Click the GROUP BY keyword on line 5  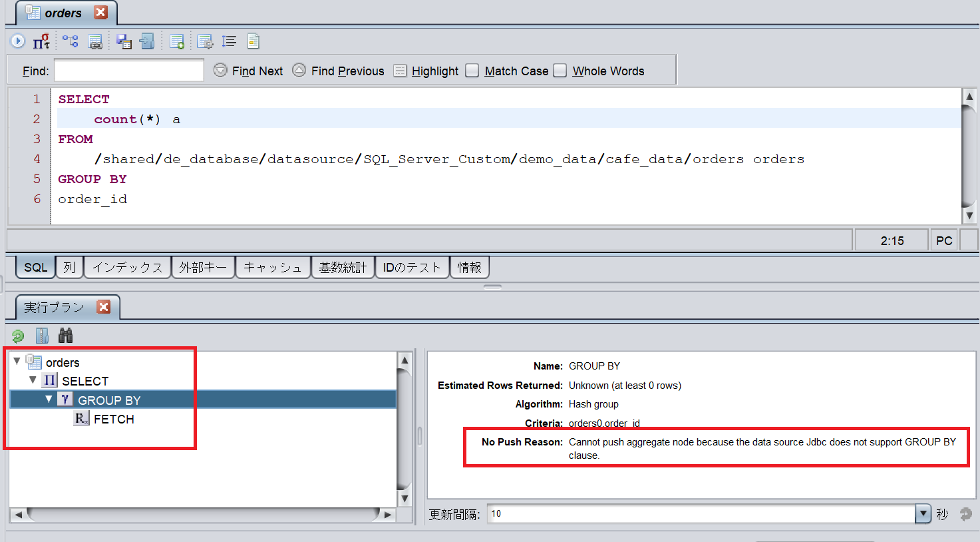(92, 179)
